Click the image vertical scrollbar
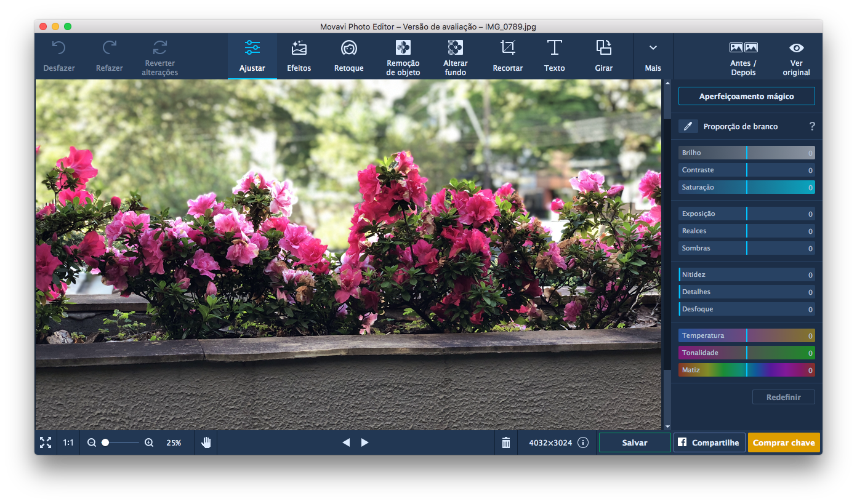The height and width of the screenshot is (504, 857). tap(667, 254)
